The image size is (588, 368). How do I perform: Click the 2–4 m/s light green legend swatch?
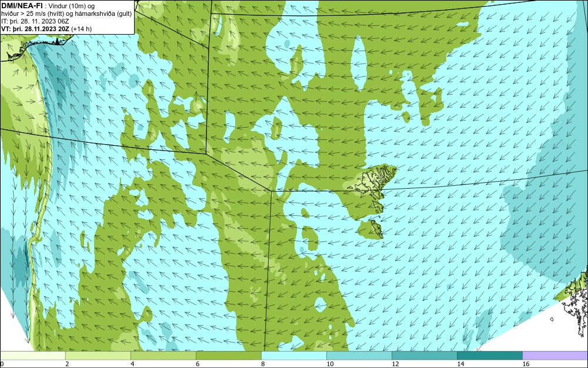(98, 356)
